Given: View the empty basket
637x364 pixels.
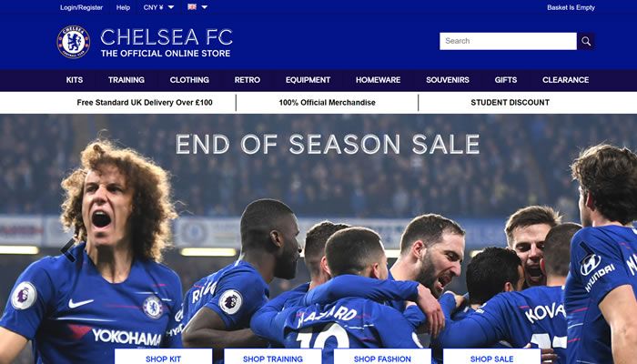Looking at the screenshot, I should (571, 7).
